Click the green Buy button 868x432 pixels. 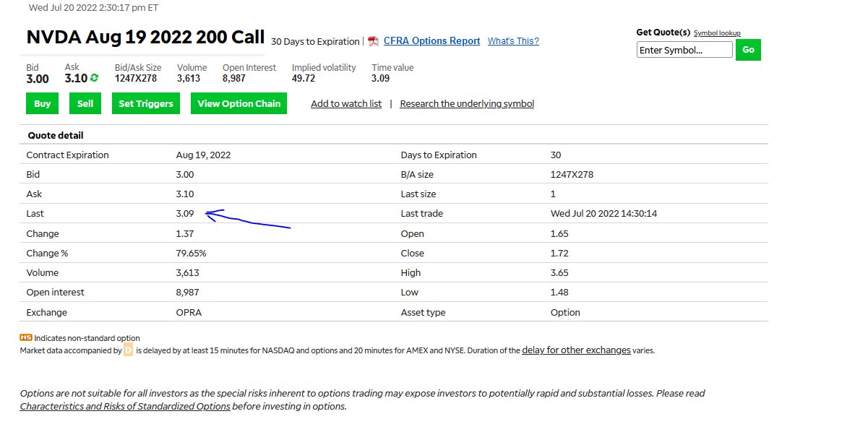[43, 103]
